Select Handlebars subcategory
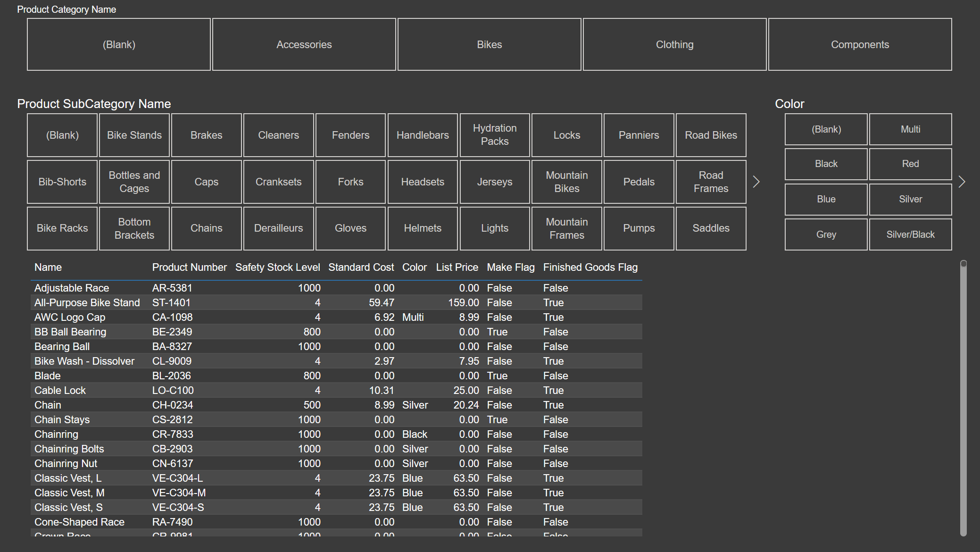Viewport: 980px width, 552px height. [x=423, y=135]
